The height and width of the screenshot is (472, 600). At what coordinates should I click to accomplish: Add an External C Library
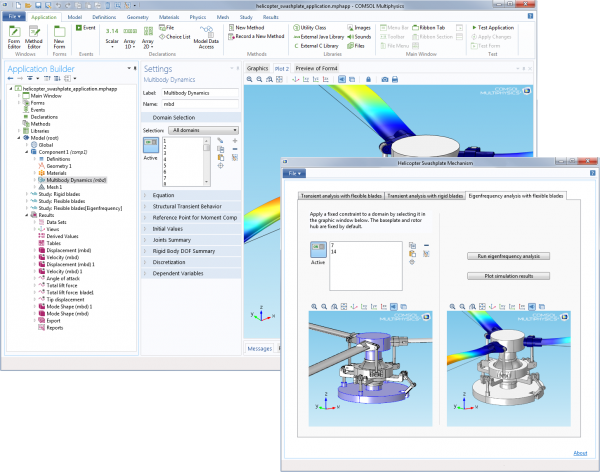coord(316,46)
